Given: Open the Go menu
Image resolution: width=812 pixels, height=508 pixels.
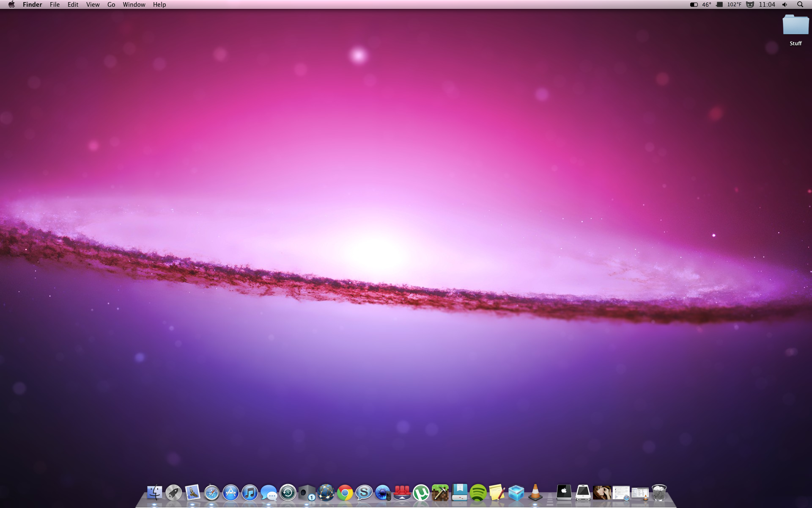Looking at the screenshot, I should click(x=111, y=5).
